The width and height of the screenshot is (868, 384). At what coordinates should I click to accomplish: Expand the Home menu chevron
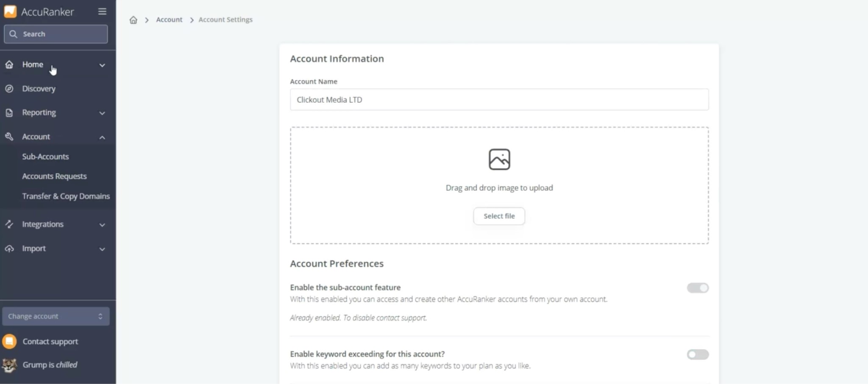pos(102,65)
